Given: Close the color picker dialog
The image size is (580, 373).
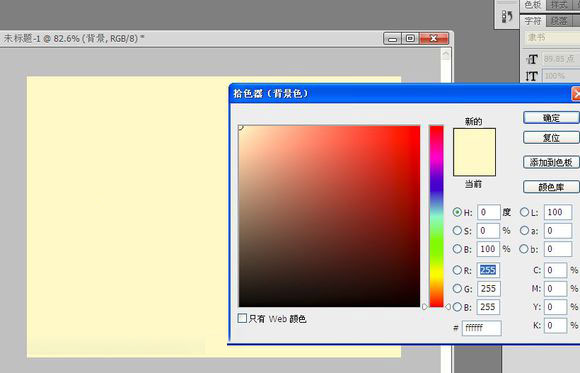Looking at the screenshot, I should click(x=576, y=94).
